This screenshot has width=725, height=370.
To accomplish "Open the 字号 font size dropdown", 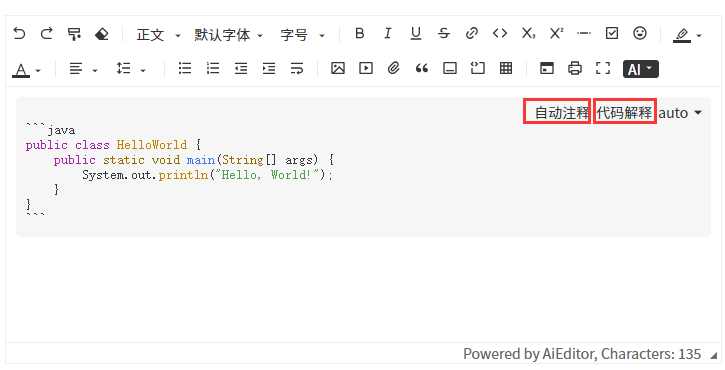I will (302, 35).
